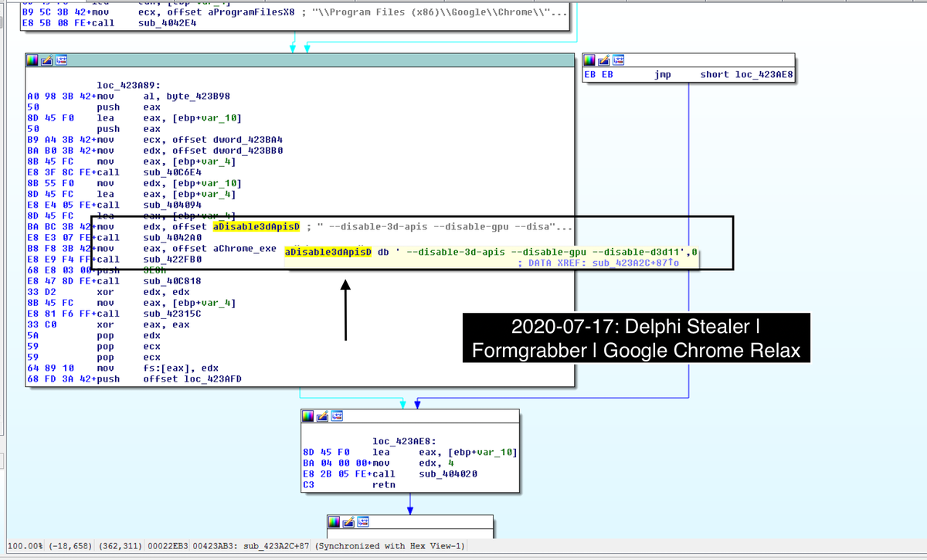Click the retn instruction

click(x=384, y=484)
